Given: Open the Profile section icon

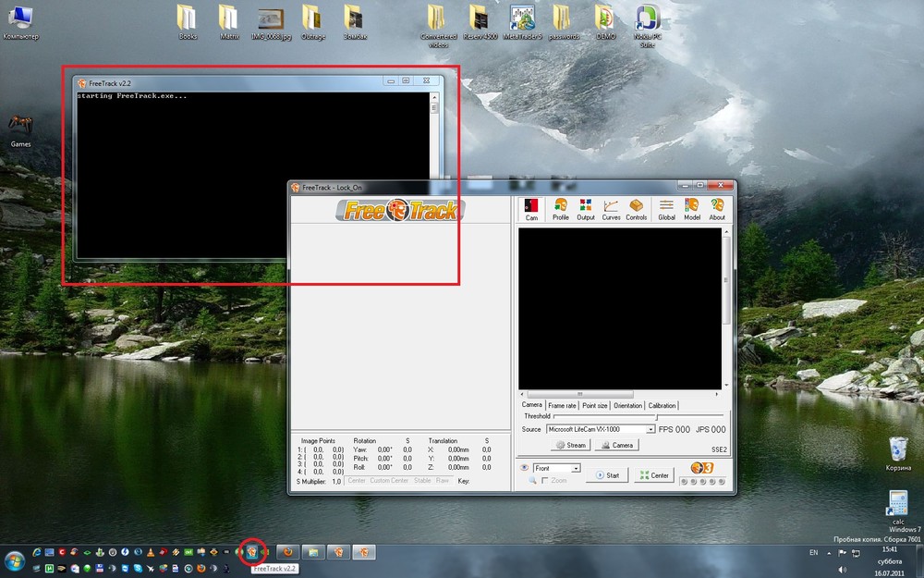Looking at the screenshot, I should [x=561, y=209].
